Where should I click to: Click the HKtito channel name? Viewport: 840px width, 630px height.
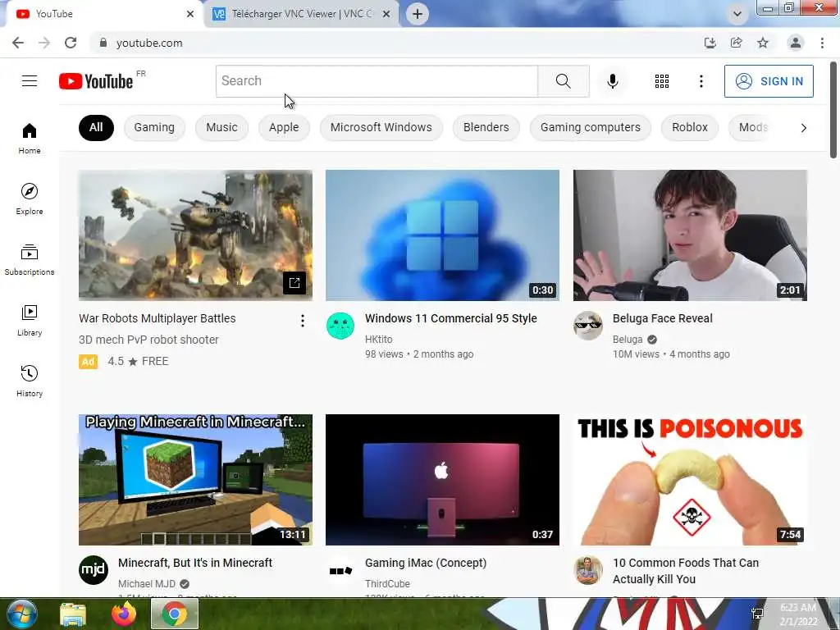tap(379, 339)
